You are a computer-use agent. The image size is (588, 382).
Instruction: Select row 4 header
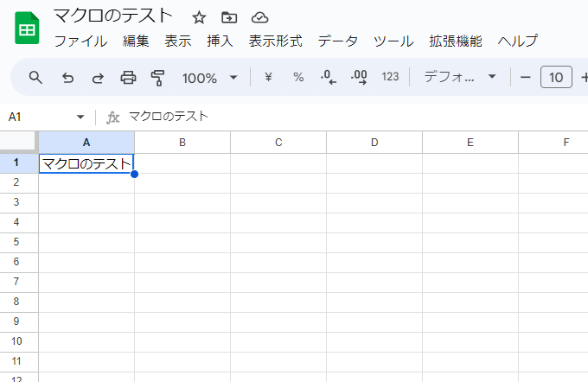coord(19,223)
